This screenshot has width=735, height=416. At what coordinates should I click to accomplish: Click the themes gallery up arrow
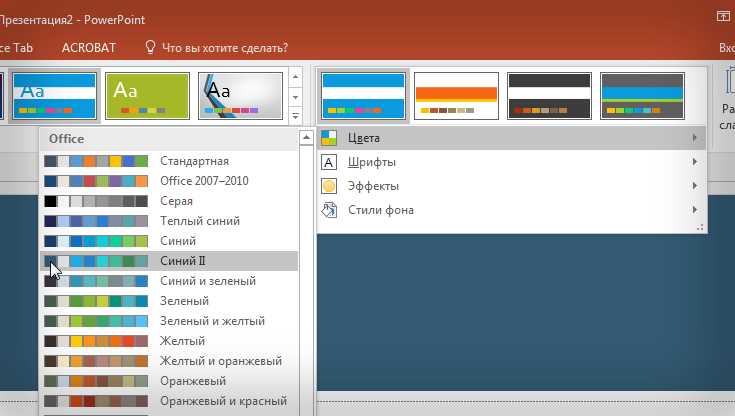[295, 77]
